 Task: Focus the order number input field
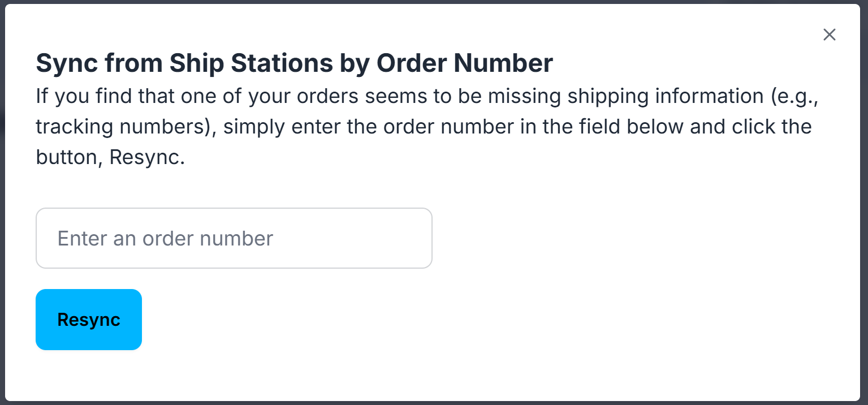pos(234,238)
